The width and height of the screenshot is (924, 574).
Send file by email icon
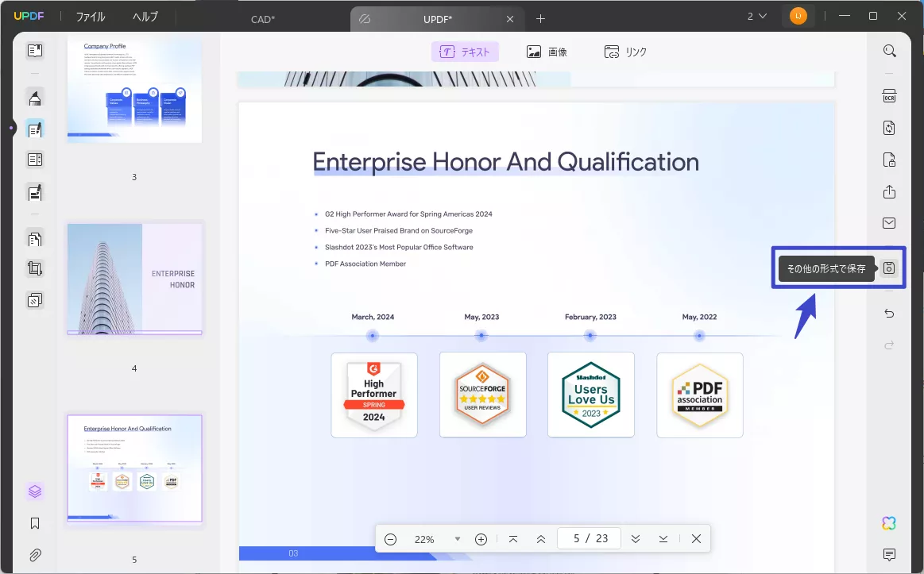pos(889,223)
